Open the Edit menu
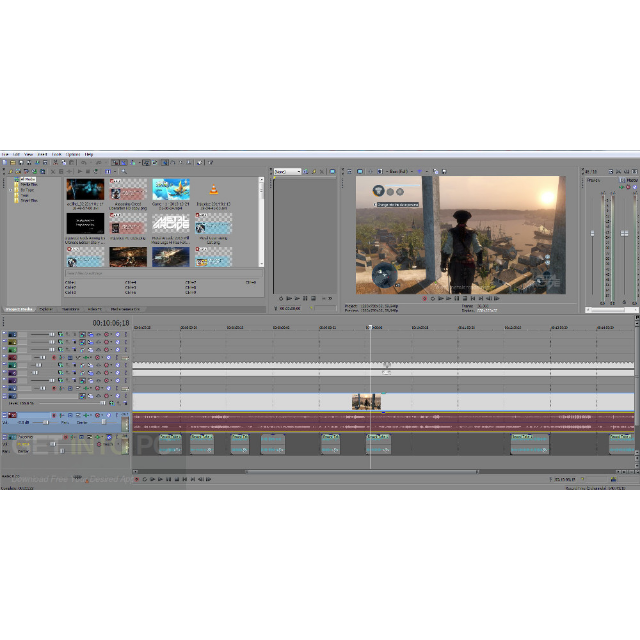The width and height of the screenshot is (640, 640). pos(16,155)
